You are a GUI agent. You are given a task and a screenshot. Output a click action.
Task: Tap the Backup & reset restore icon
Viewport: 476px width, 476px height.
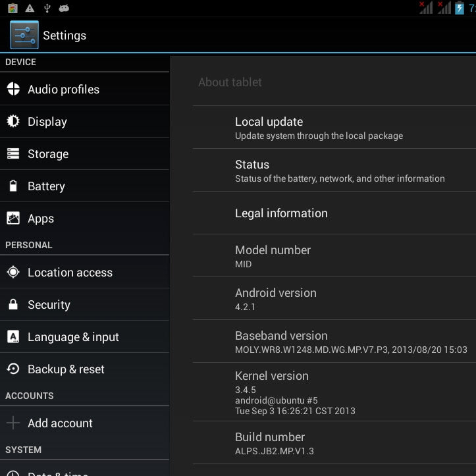coord(13,369)
